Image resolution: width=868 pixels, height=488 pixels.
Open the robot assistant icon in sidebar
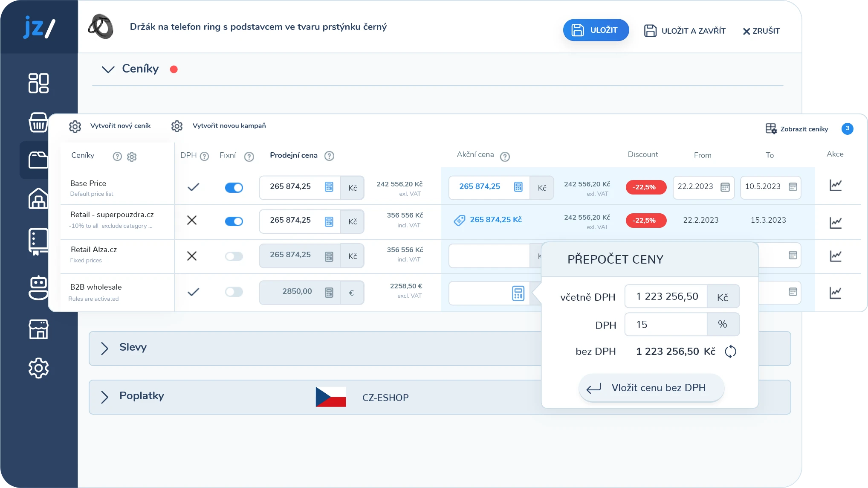pos(39,287)
